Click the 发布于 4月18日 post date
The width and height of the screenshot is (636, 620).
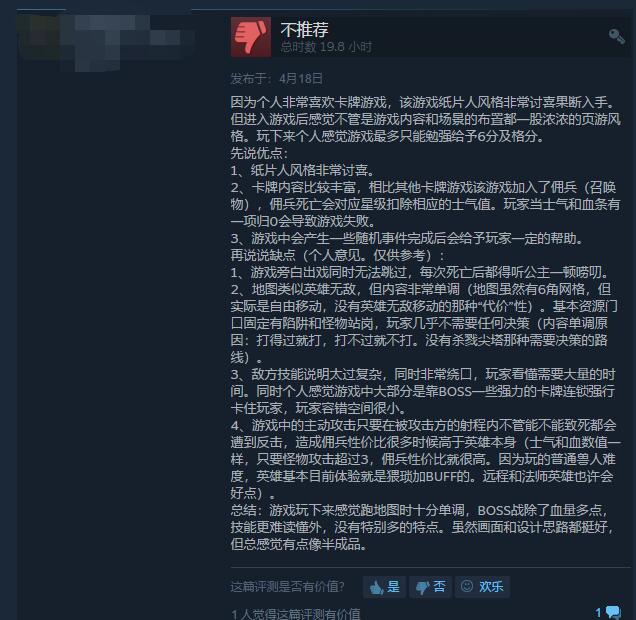(277, 79)
